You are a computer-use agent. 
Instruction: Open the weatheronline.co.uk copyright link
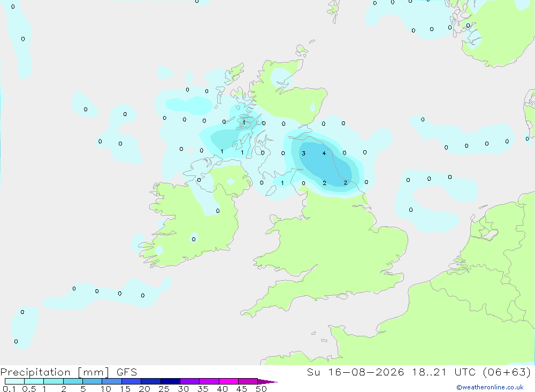[x=490, y=387]
